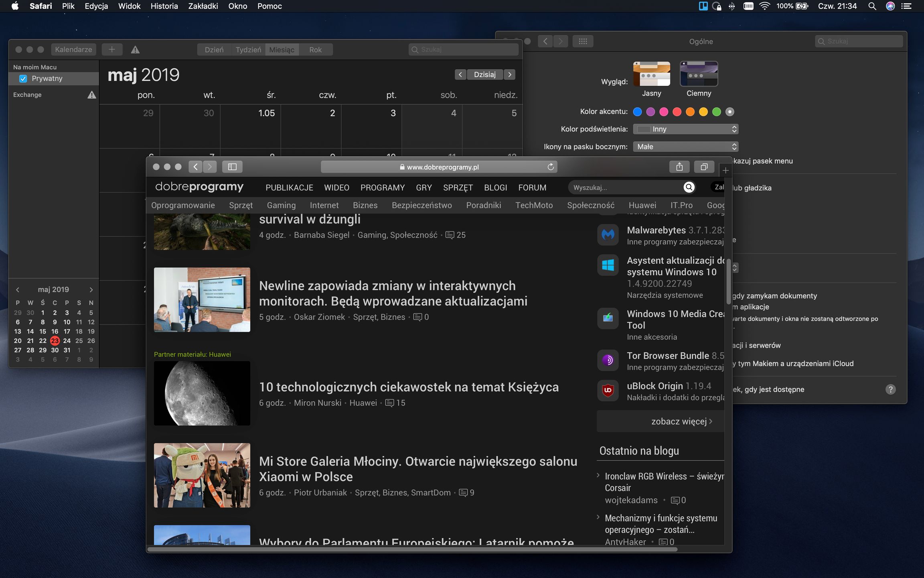Switch appearance to Jasny mode
Viewport: 924px width, 578px height.
652,74
